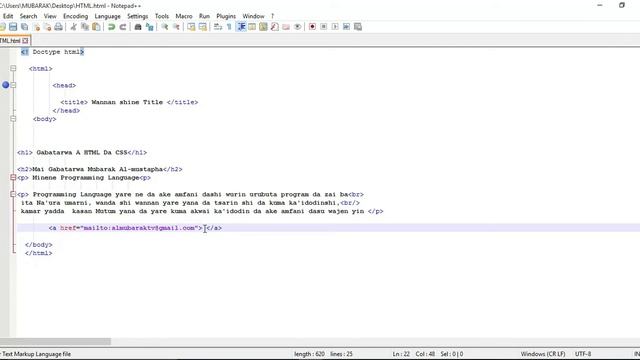Show the Document Map panel

(263, 27)
